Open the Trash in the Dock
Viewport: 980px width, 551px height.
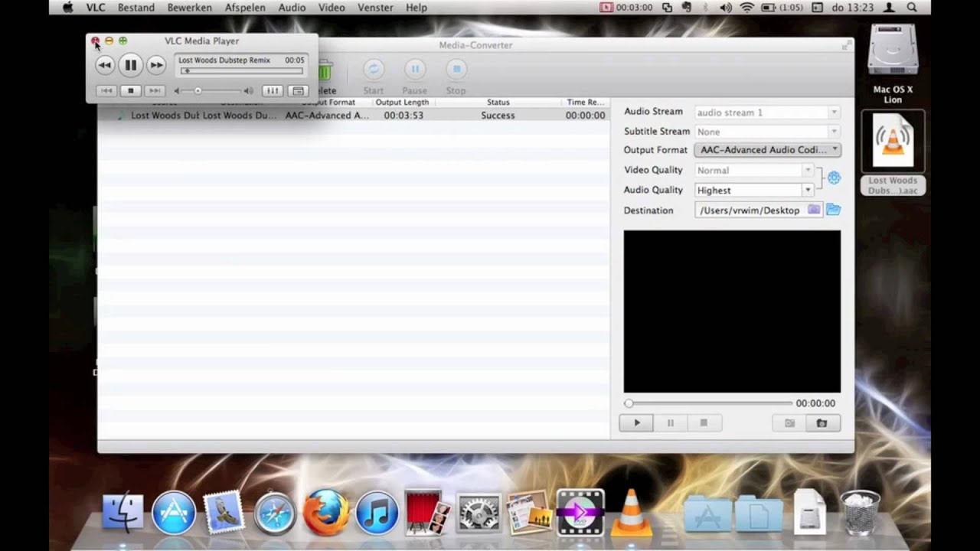(860, 512)
